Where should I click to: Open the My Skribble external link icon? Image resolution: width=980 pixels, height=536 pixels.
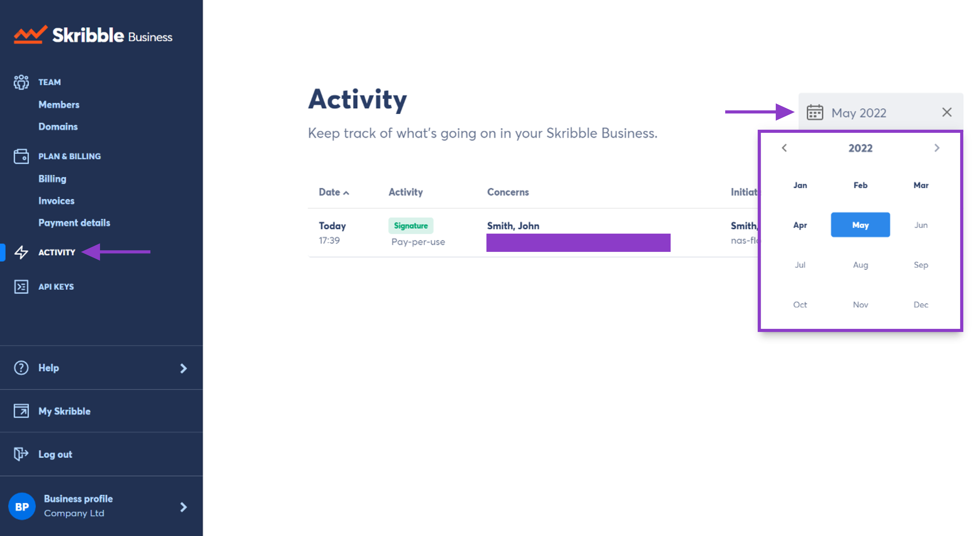click(21, 411)
